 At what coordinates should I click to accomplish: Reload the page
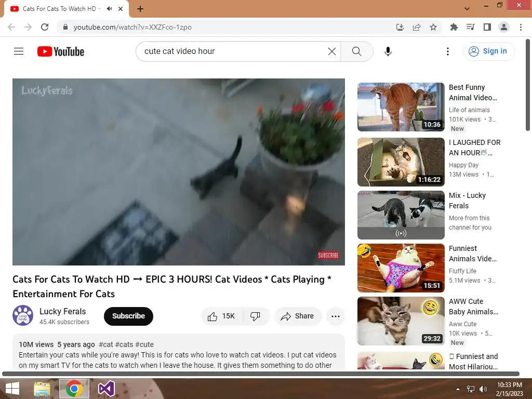click(x=45, y=27)
